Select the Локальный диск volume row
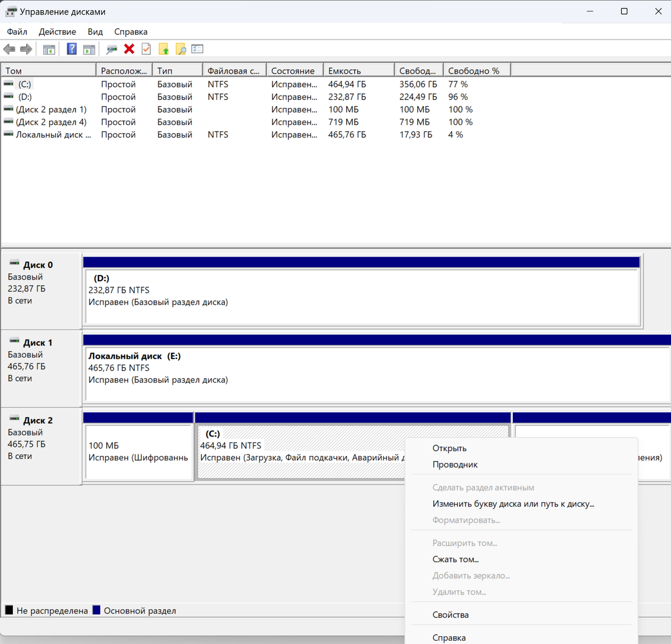 256,134
